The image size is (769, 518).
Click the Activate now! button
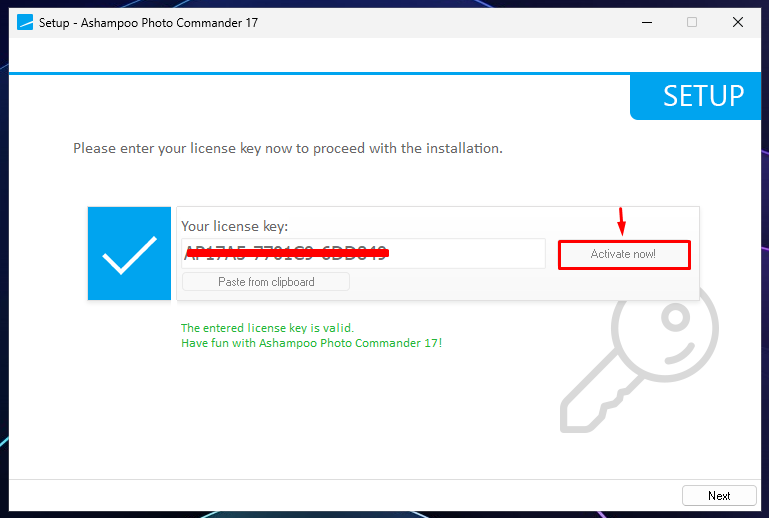tap(624, 254)
